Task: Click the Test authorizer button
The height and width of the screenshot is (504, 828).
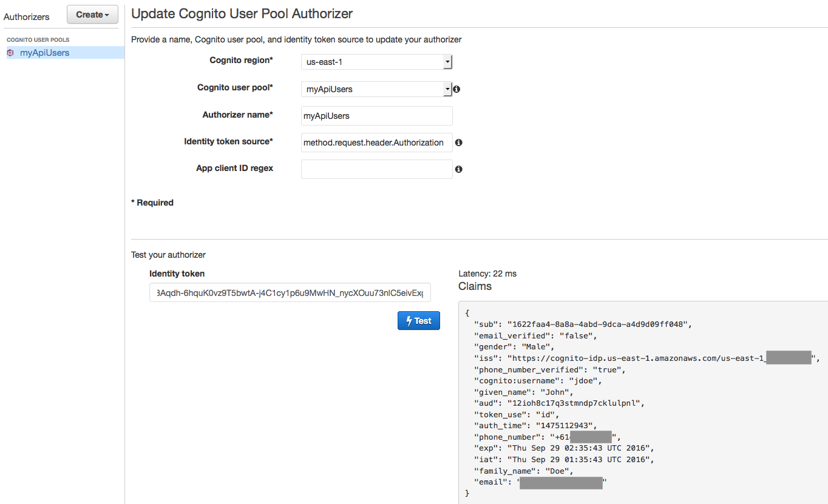Action: click(x=419, y=321)
